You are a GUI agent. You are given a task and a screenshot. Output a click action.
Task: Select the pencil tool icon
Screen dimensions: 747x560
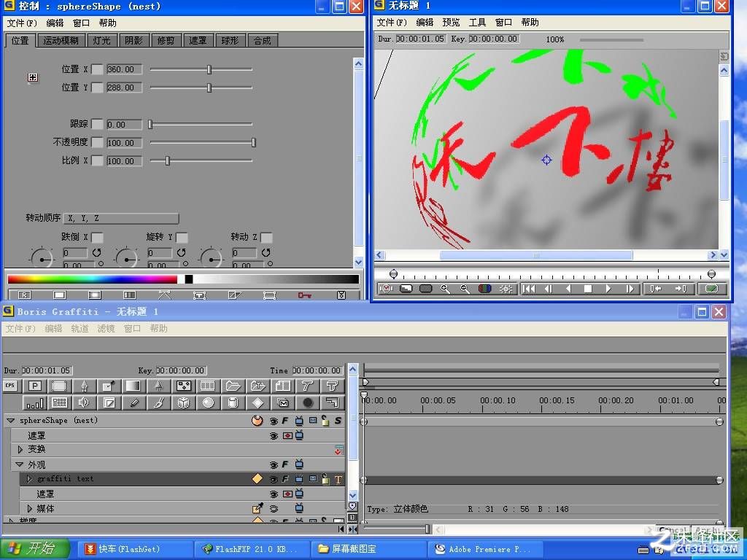(x=134, y=402)
